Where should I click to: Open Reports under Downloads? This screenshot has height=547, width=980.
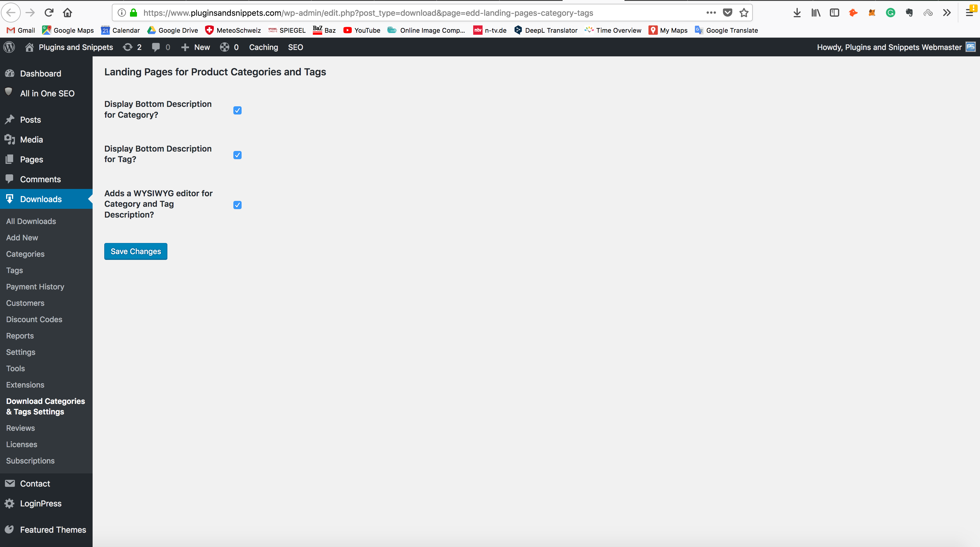tap(20, 336)
